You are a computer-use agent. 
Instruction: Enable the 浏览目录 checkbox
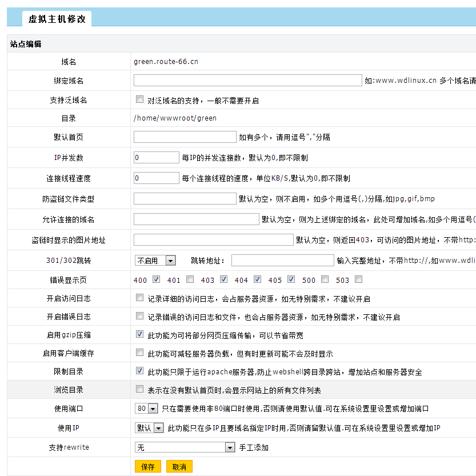tap(139, 389)
